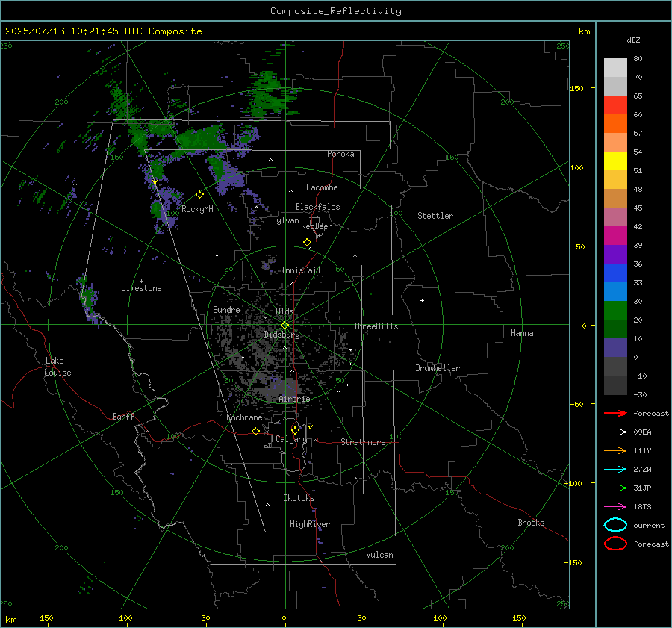Click the Okotoks town label
This screenshot has height=628, width=672.
coord(299,498)
